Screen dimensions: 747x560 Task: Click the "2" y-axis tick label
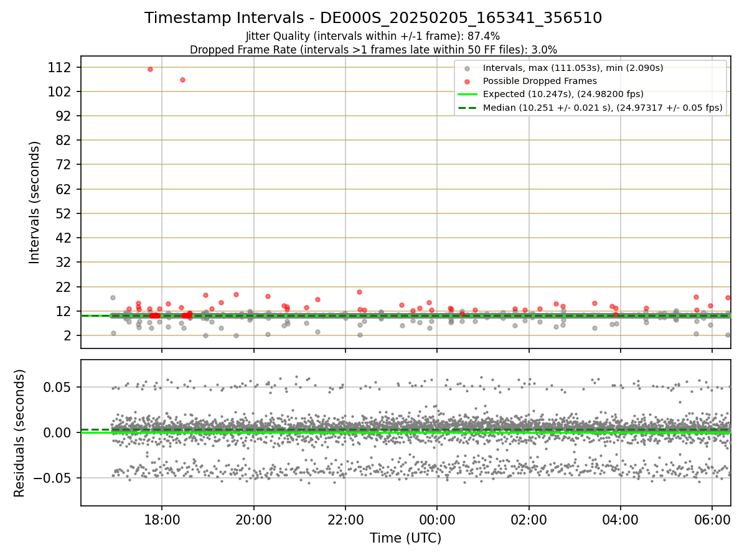68,336
